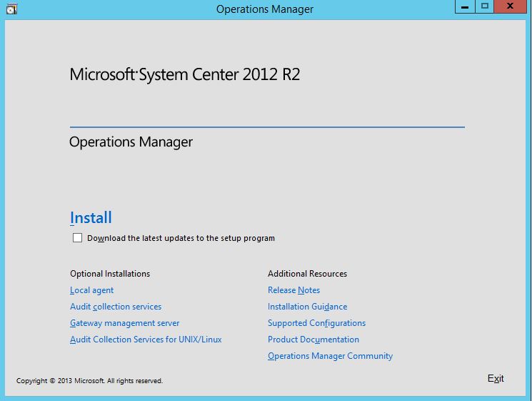The height and width of the screenshot is (401, 532).
Task: Open the Local agent installation
Action: click(x=91, y=290)
